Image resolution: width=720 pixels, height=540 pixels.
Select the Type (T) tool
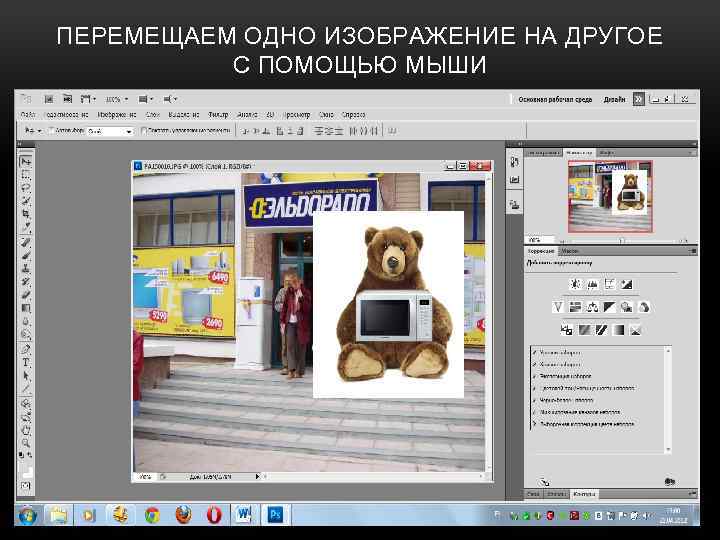click(26, 362)
